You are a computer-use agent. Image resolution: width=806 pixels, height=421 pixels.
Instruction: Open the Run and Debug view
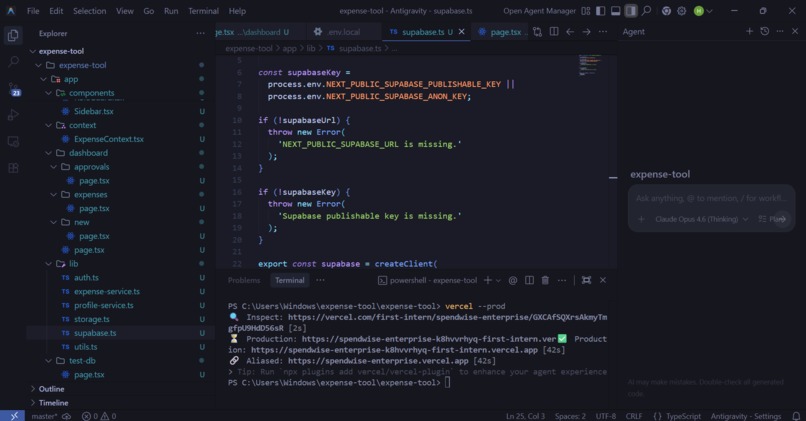[13, 115]
